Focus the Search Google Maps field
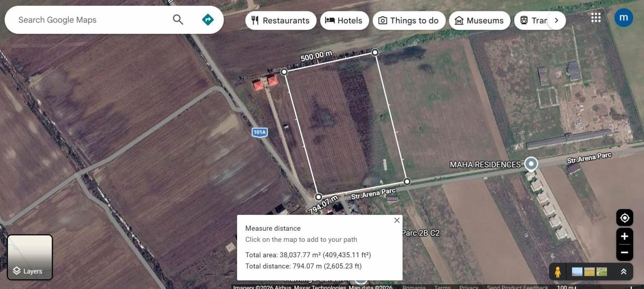This screenshot has width=644, height=289. tap(93, 20)
